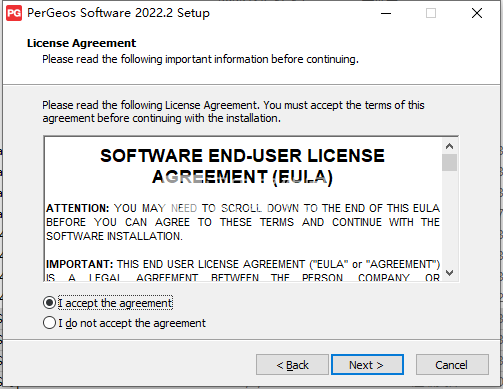The width and height of the screenshot is (503, 389).
Task: Click inside the EULA license text box
Action: click(x=243, y=209)
